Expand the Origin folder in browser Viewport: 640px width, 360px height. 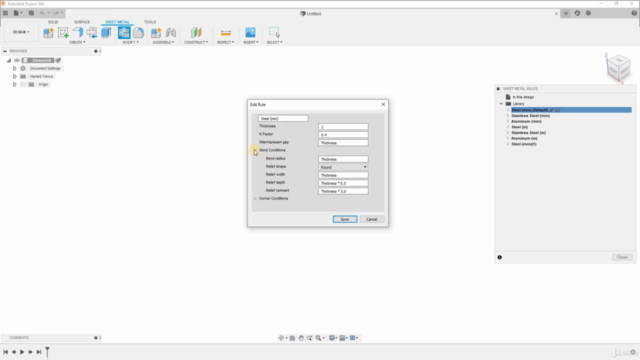pos(15,84)
